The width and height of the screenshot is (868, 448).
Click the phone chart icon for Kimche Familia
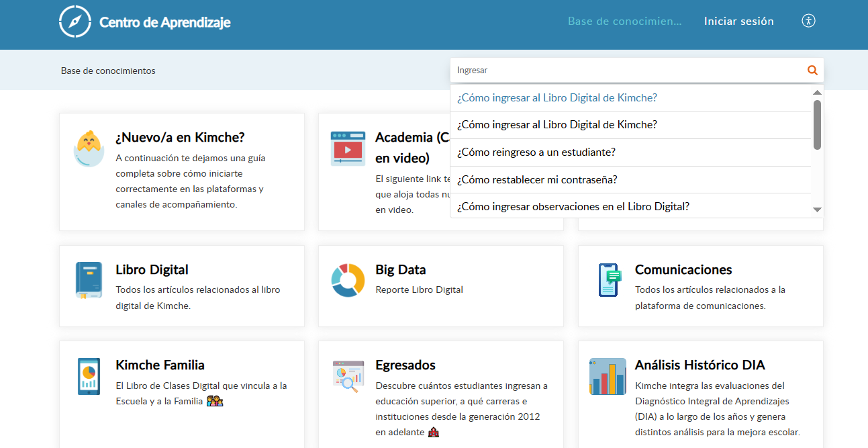[x=89, y=376]
